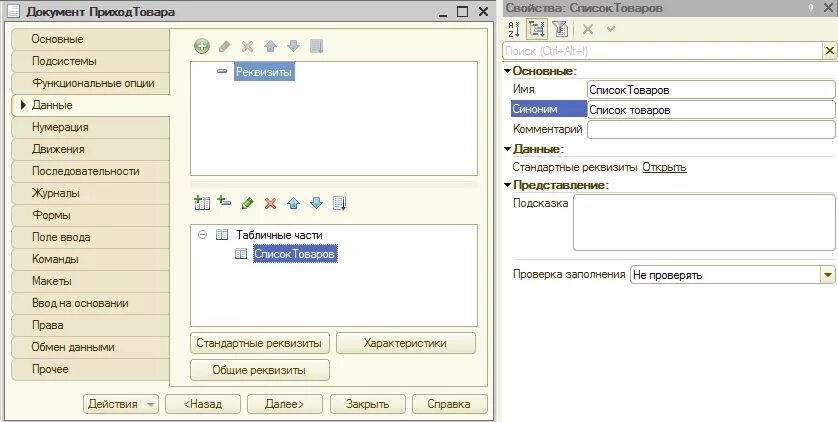The width and height of the screenshot is (838, 422).
Task: Open the Формы tab
Action: (x=90, y=215)
